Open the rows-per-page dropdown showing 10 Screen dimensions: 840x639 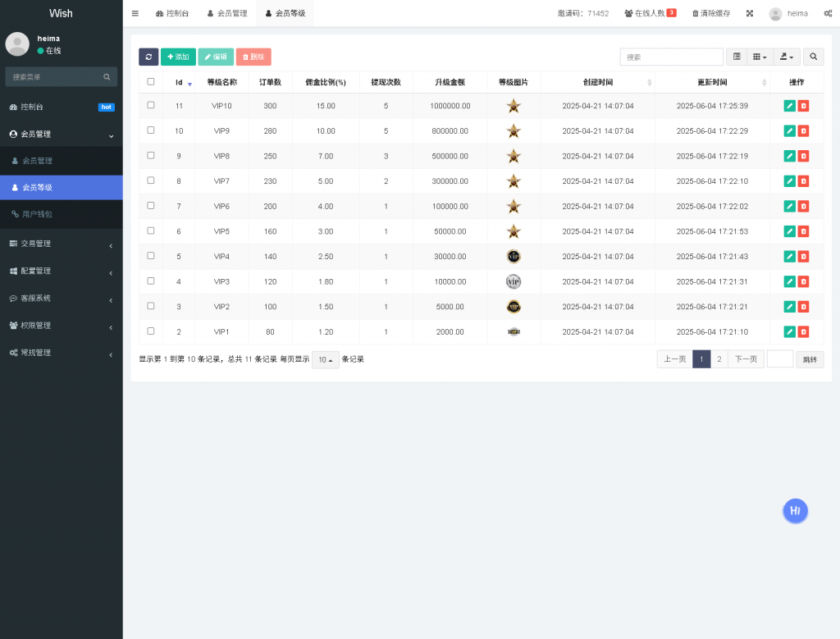tap(326, 359)
